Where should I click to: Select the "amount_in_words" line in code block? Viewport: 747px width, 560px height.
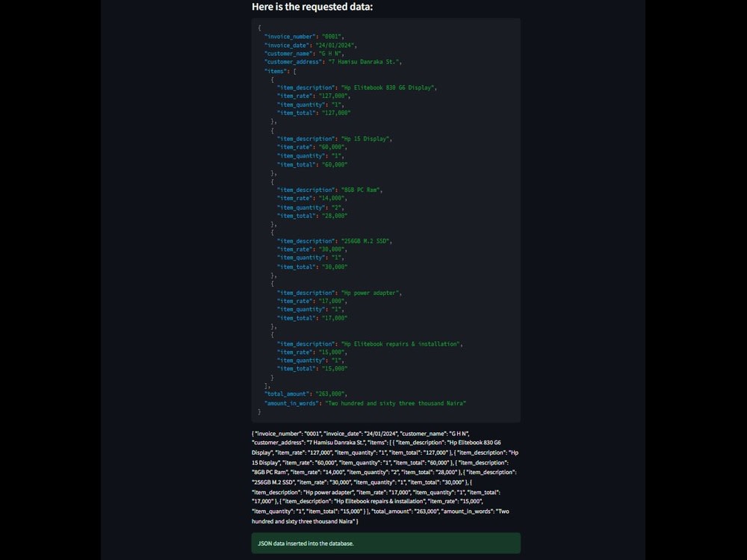(365, 403)
